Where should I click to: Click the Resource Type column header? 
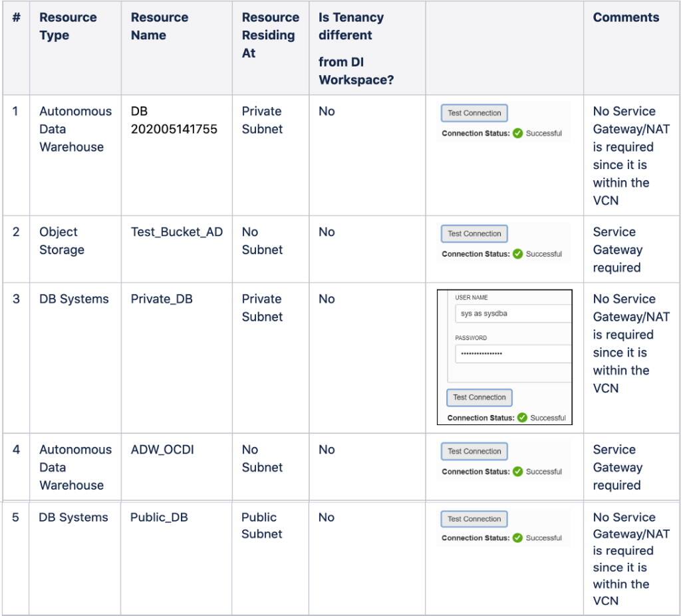coord(68,27)
